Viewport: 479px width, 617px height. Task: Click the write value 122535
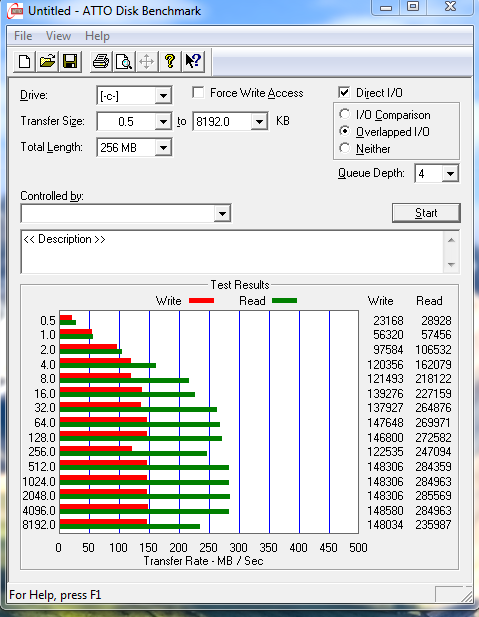coord(385,452)
